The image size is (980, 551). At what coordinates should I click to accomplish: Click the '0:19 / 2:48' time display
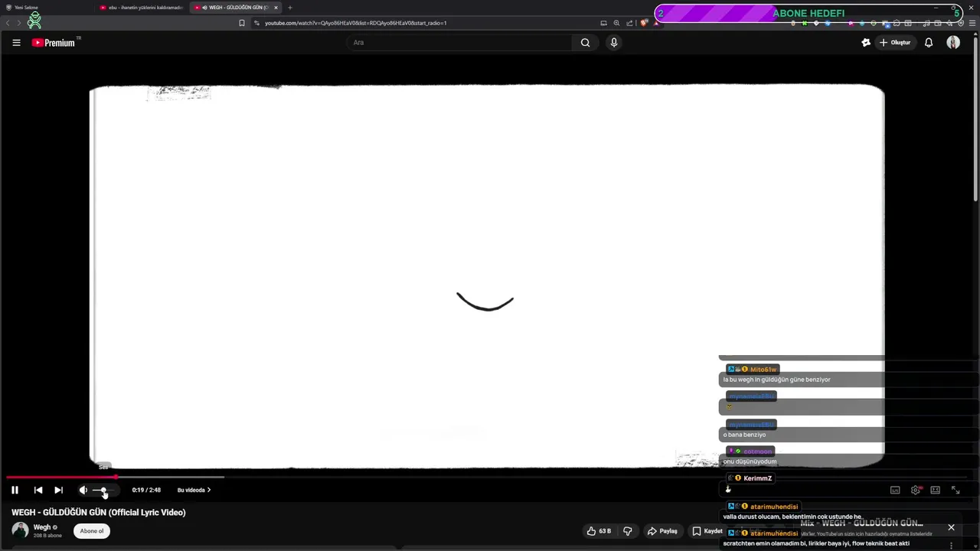[146, 490]
